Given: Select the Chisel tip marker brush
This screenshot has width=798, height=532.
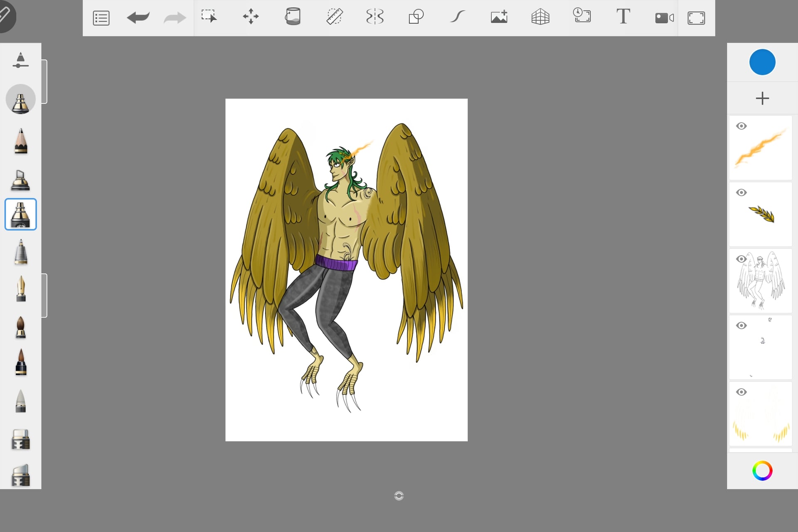Looking at the screenshot, I should tap(20, 180).
